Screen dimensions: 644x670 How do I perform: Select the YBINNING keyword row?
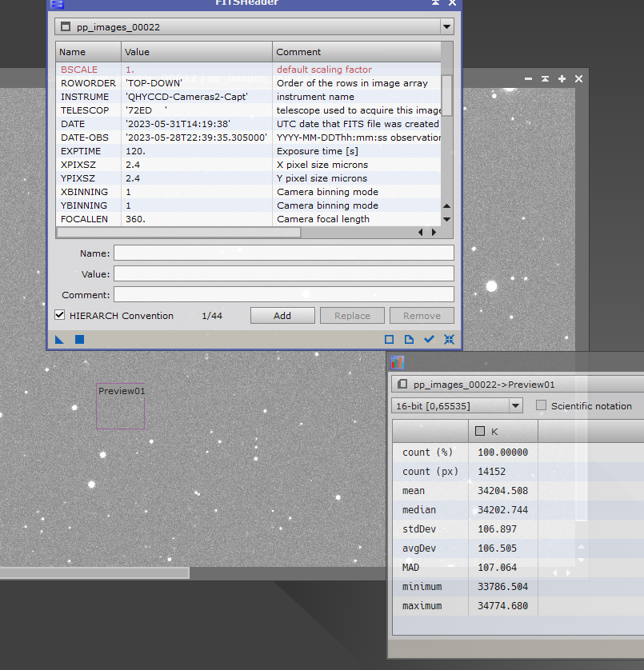click(249, 205)
